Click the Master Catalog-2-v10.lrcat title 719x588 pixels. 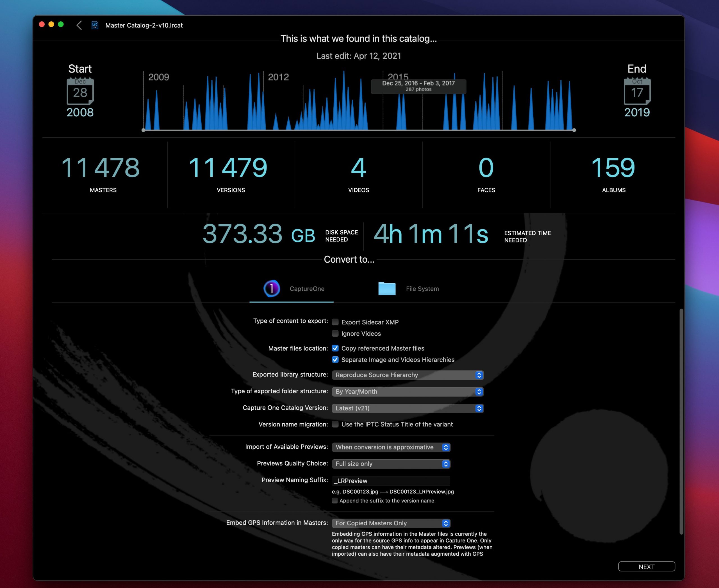click(144, 25)
